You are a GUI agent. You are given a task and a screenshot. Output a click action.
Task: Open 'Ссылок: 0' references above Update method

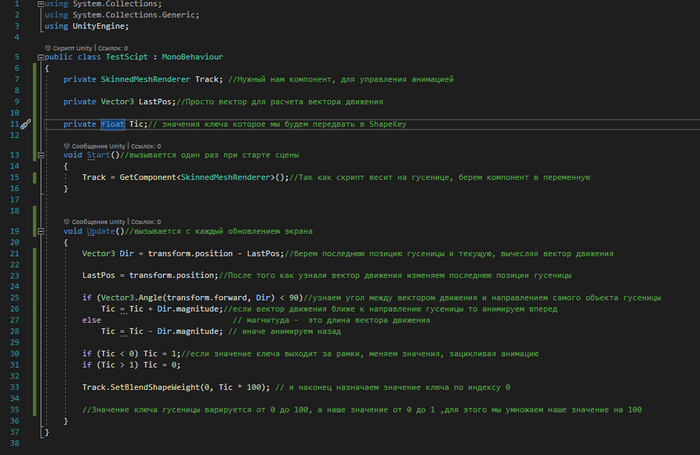(x=144, y=220)
